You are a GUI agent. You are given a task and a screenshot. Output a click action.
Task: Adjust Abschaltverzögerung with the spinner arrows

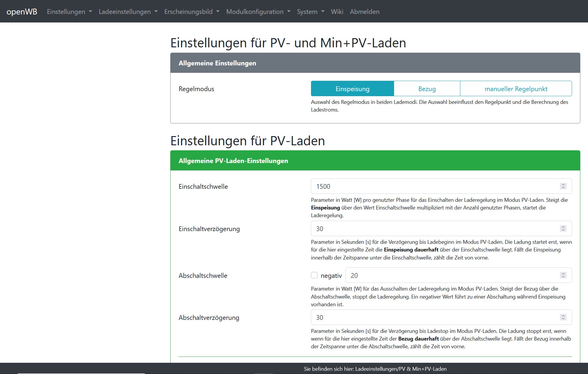pos(563,317)
